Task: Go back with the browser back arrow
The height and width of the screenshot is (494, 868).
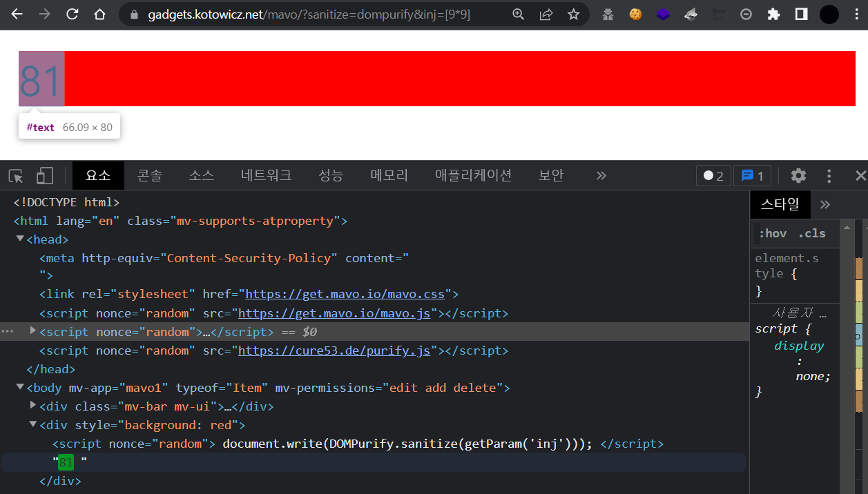Action: click(17, 14)
